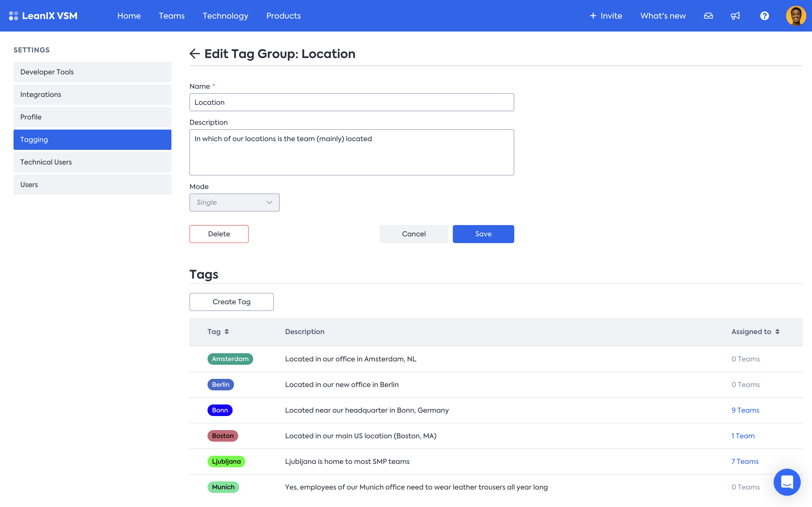Screen dimensions: 812x507
Task: Open the user avatar profile menu
Action: [x=796, y=16]
